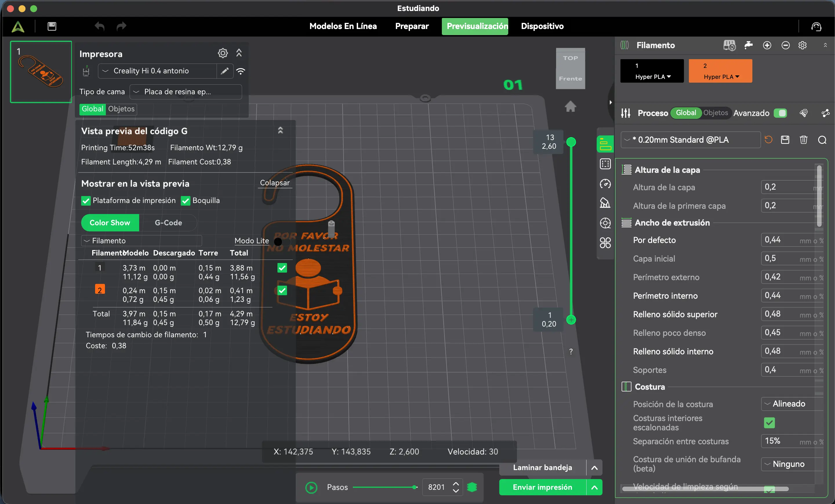The image size is (835, 504).
Task: Redo the last action
Action: 121,26
